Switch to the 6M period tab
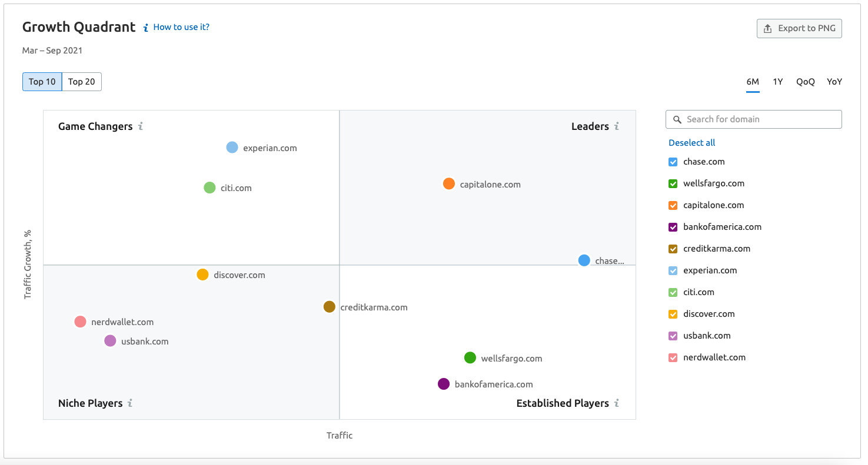Viewport: 868px width, 465px height. click(753, 82)
